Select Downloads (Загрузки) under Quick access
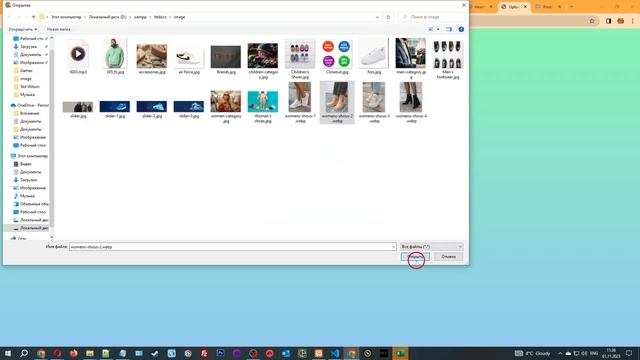 point(29,47)
